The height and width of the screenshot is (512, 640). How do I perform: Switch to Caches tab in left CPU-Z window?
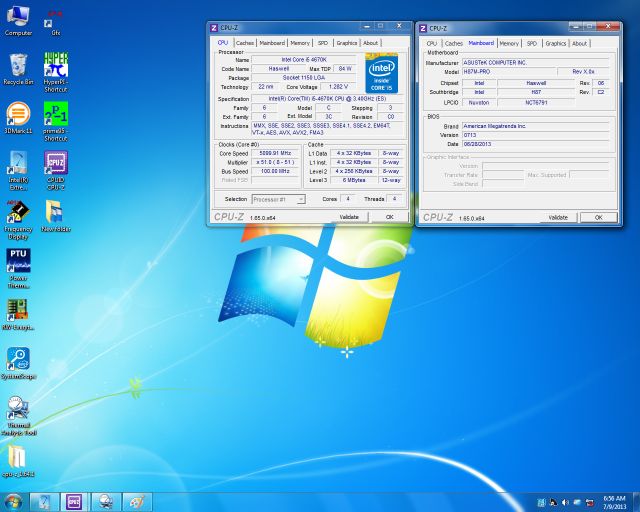(245, 43)
